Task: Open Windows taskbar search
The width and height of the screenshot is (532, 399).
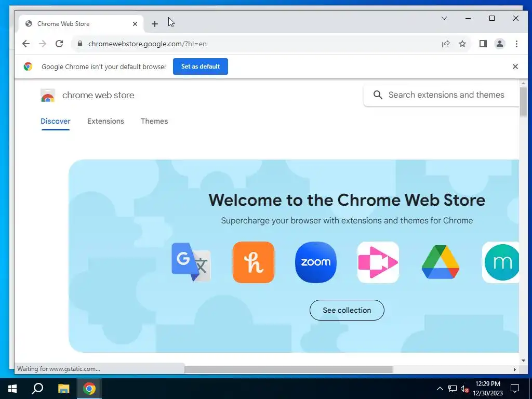Action: (x=37, y=389)
